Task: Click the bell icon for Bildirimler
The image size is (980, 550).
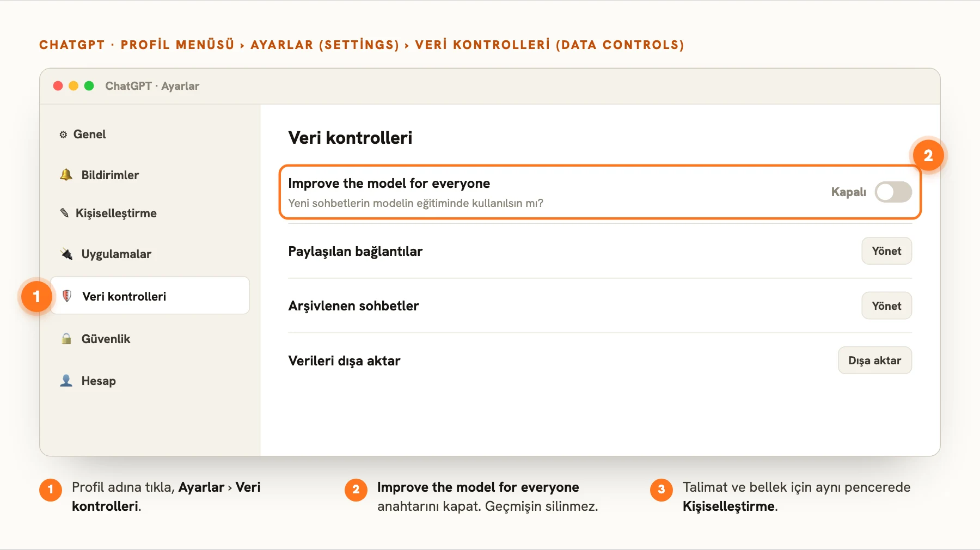Action: coord(66,175)
